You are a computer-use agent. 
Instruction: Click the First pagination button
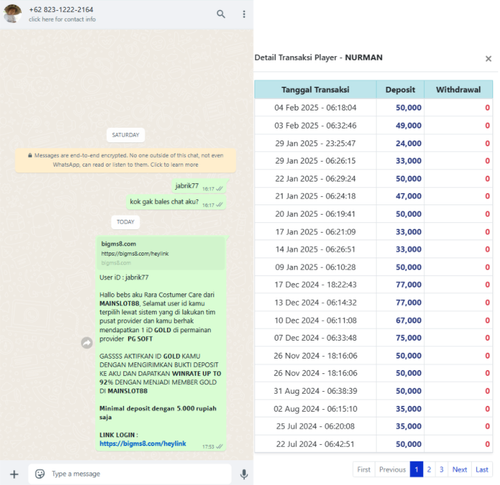coord(364,469)
